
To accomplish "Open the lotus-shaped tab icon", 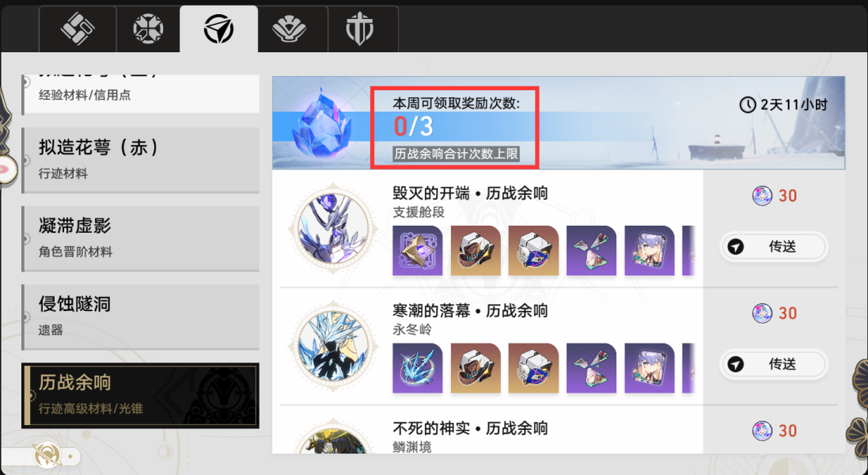I will point(290,28).
